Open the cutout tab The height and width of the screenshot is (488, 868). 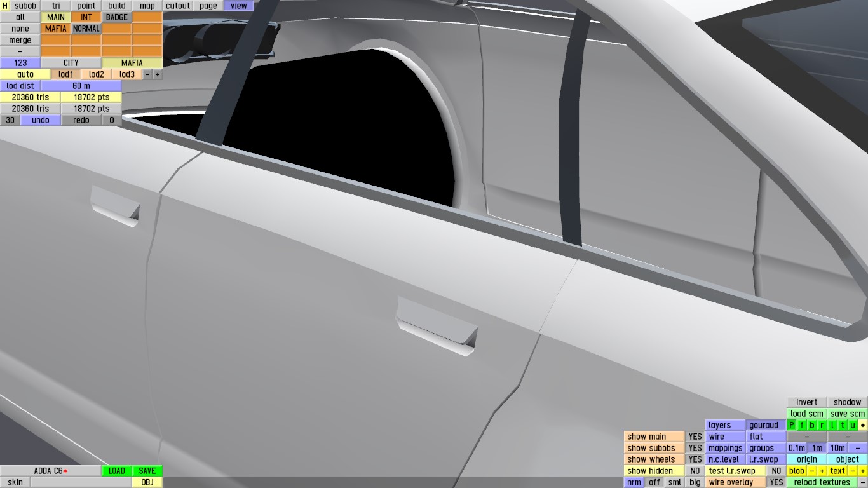pos(178,6)
